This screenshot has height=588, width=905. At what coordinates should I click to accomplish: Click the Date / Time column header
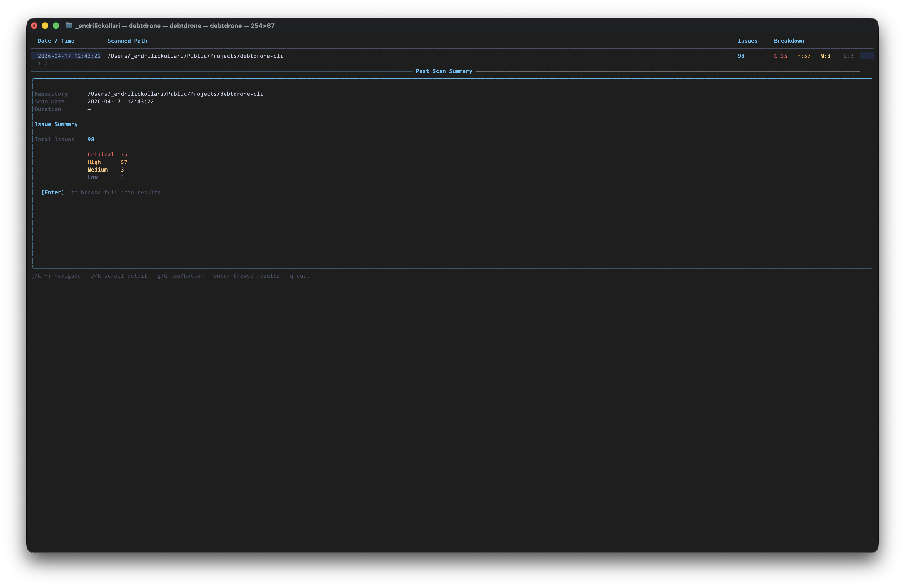pos(56,41)
